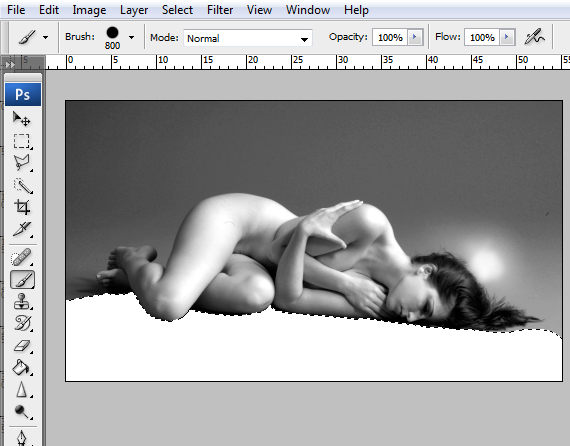
Task: Open the Flow slider arrow
Action: click(507, 37)
